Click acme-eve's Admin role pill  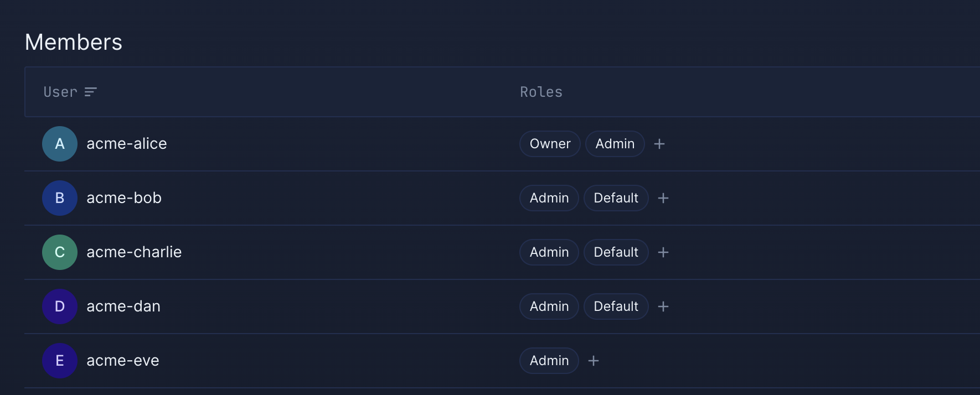[549, 360]
